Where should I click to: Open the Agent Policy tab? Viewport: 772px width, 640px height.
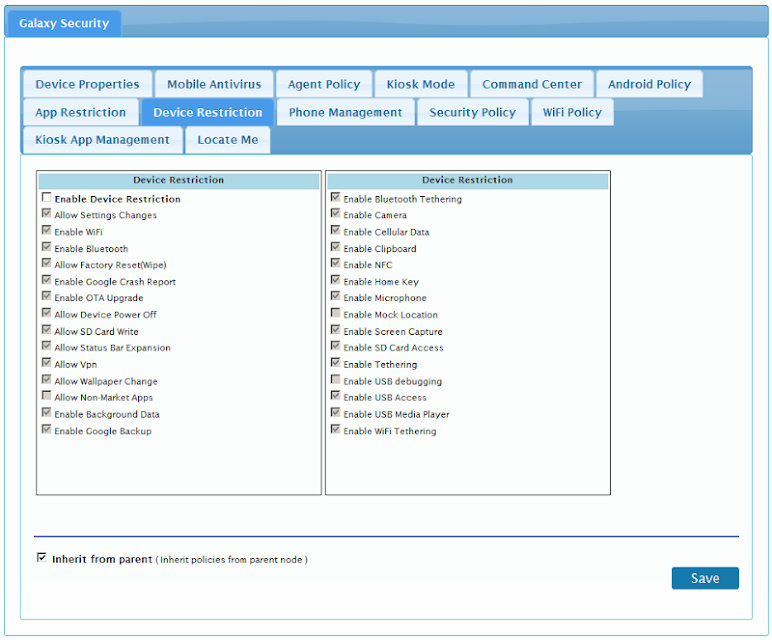[324, 84]
